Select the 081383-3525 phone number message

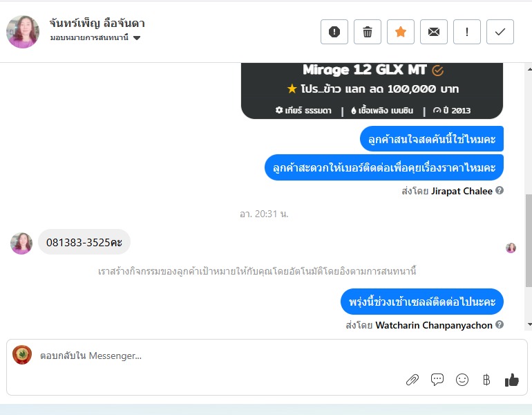(x=84, y=242)
